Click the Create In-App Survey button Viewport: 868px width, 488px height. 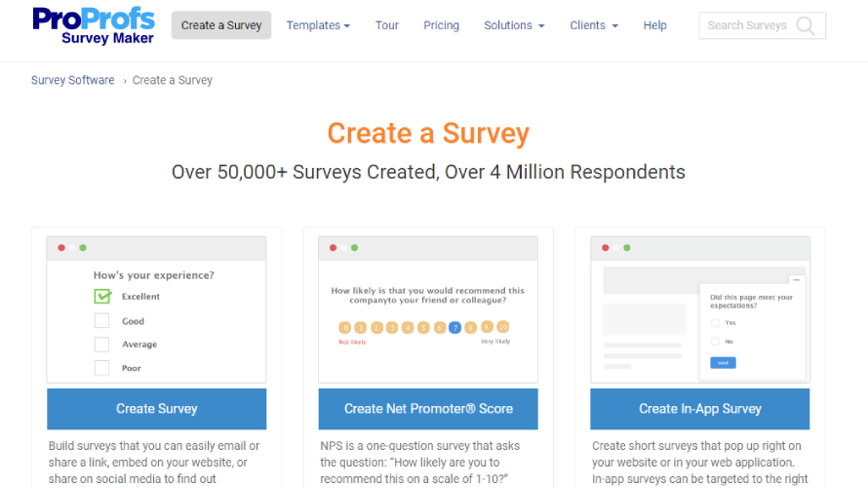(700, 409)
